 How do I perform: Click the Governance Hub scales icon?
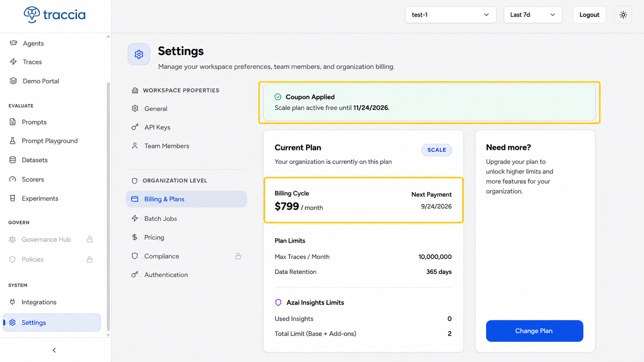(12, 239)
